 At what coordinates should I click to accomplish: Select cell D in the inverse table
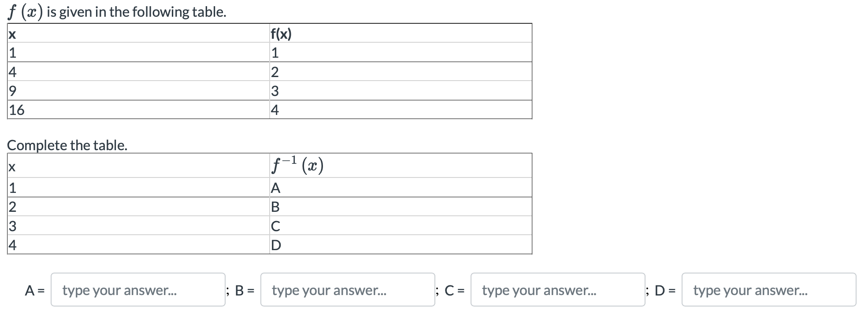click(x=276, y=244)
